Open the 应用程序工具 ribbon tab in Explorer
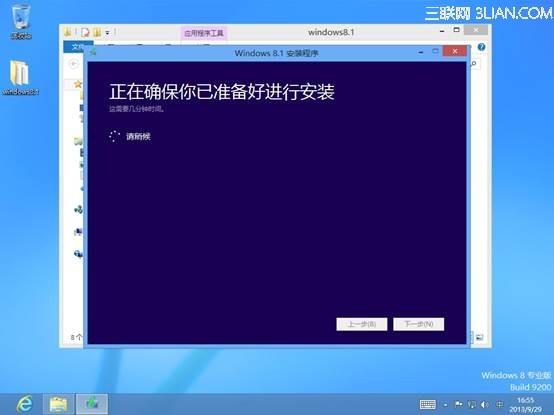Viewport: 554px width, 415px height. point(204,33)
